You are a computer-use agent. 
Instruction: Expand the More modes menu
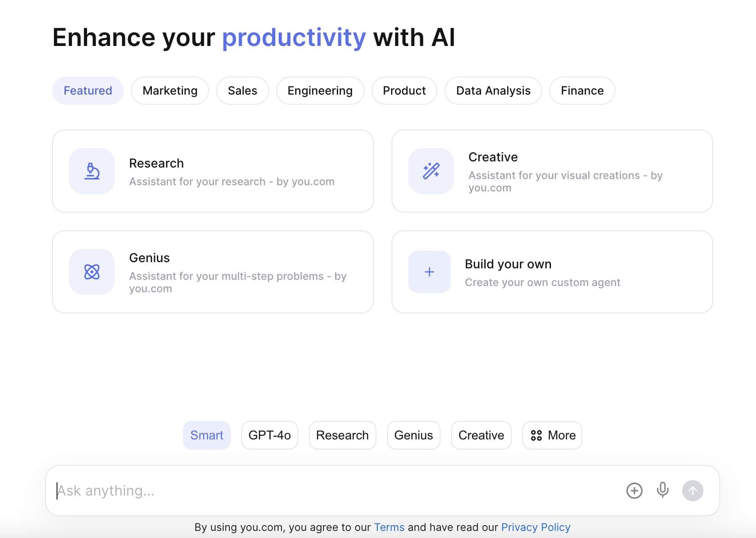tap(552, 435)
